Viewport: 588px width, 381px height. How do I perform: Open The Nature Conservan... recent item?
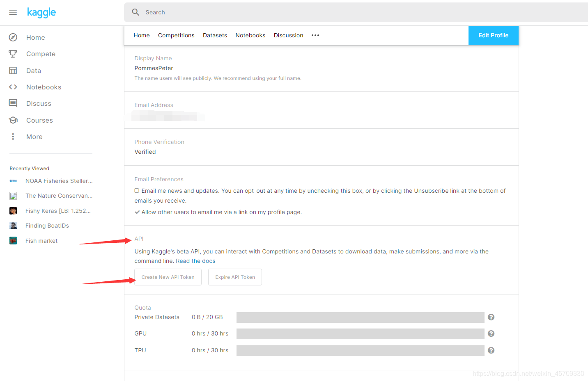point(59,196)
